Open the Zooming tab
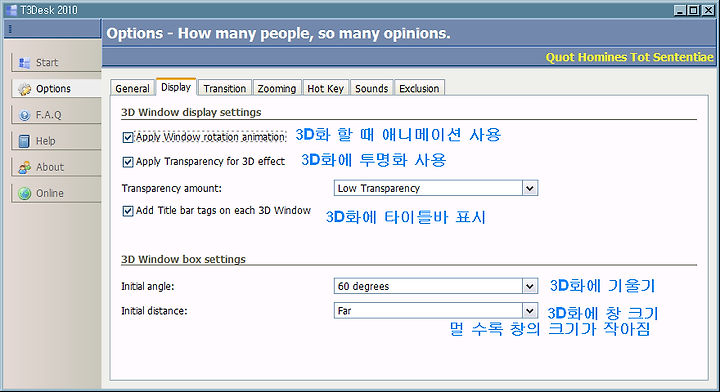Screen dimensions: 720x392 pyautogui.click(x=276, y=88)
